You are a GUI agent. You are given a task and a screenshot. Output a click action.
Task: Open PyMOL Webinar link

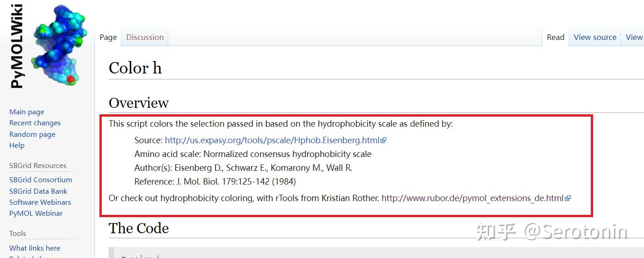pos(36,213)
